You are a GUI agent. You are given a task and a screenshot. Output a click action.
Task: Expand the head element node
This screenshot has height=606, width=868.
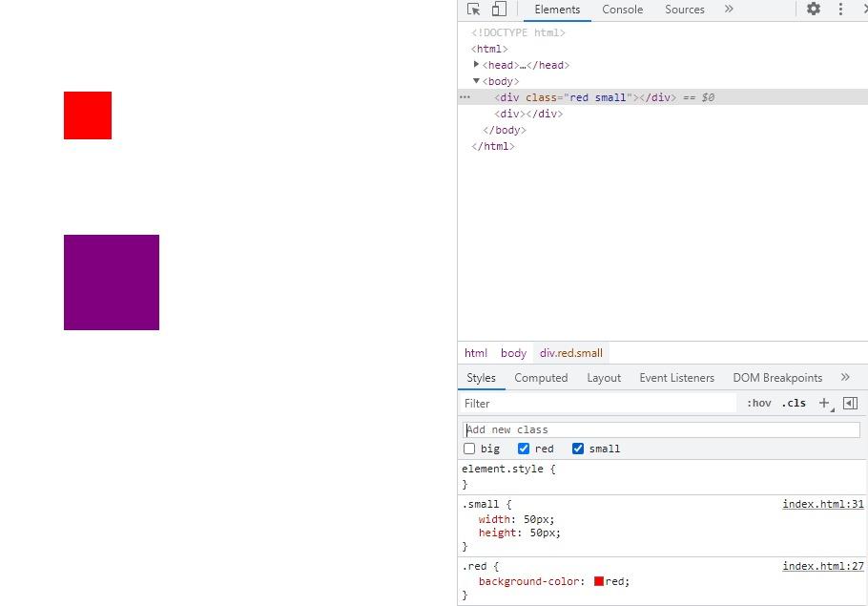(x=476, y=65)
